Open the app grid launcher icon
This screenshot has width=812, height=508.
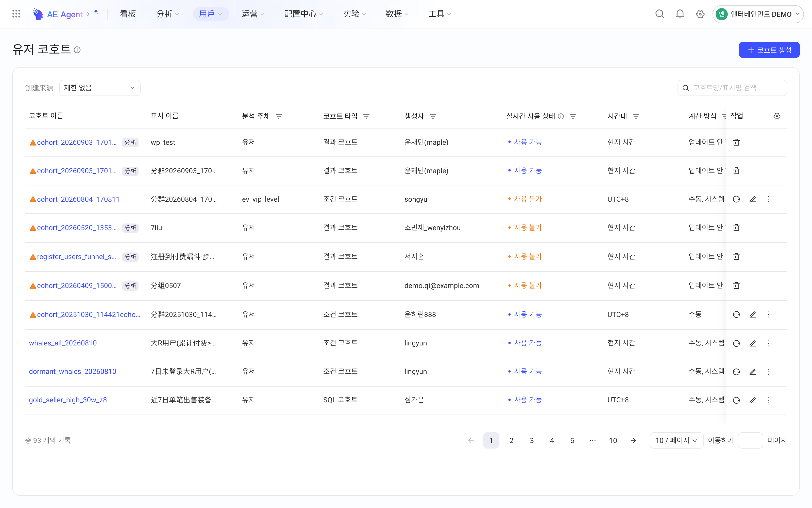click(x=16, y=14)
